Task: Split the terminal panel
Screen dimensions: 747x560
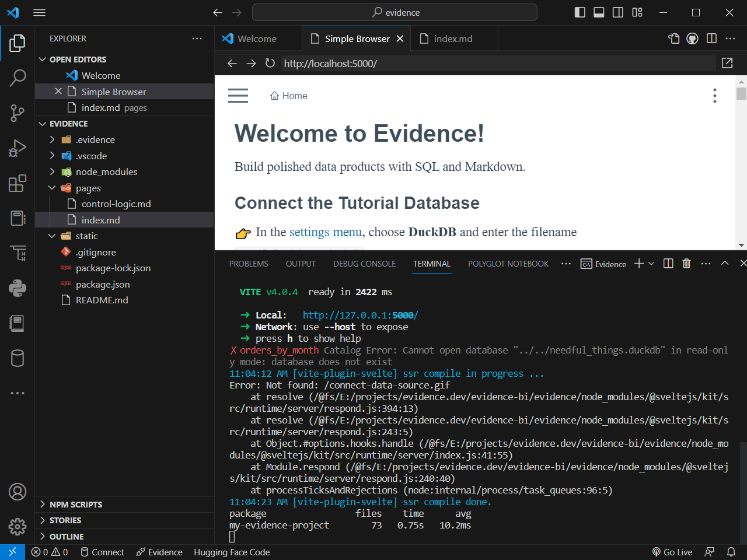Action: pos(668,263)
